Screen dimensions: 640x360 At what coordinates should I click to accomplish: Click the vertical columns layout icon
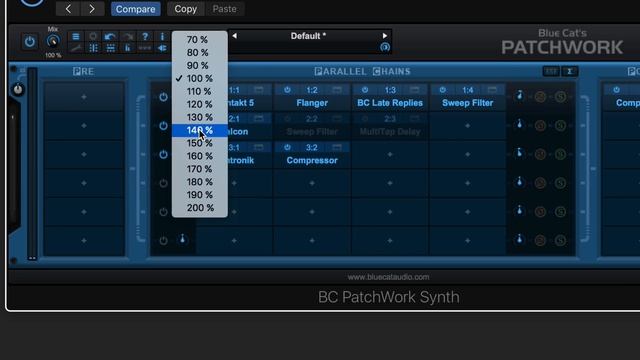point(93,48)
